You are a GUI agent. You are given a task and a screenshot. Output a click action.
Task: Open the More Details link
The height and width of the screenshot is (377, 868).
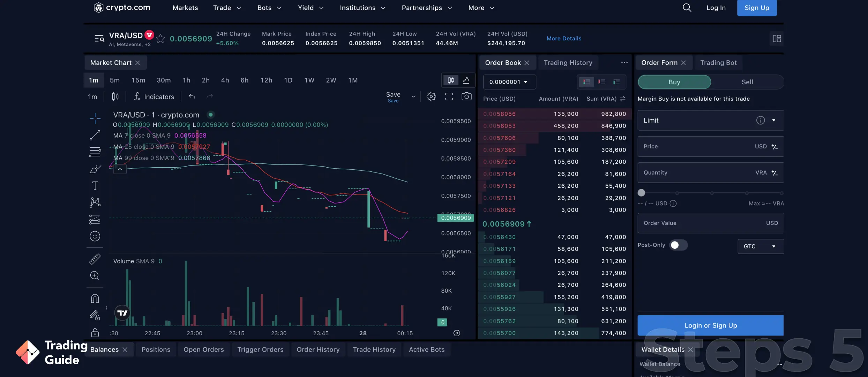click(x=564, y=38)
